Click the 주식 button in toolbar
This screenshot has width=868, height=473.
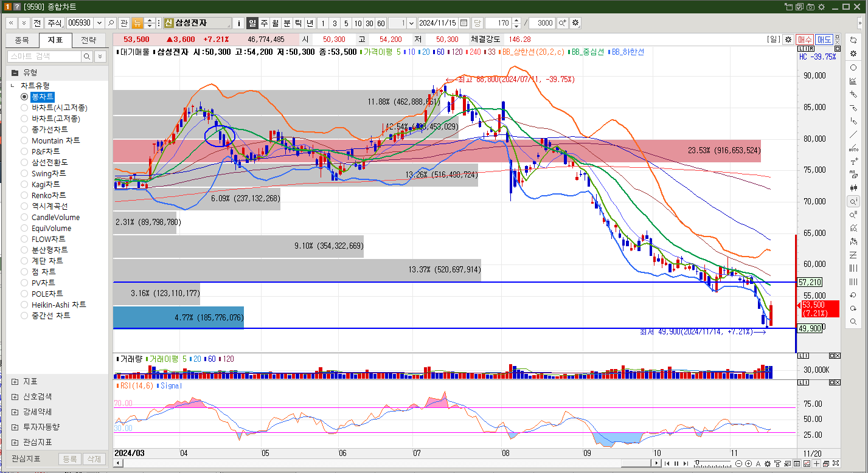coord(55,23)
